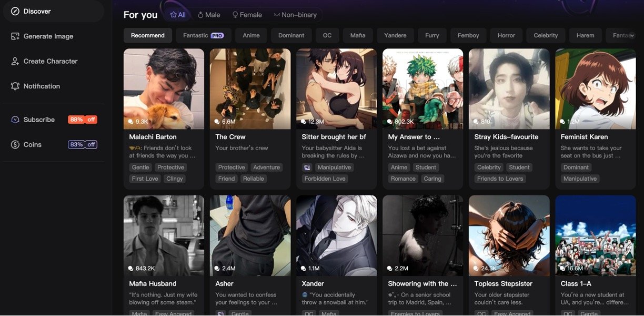The width and height of the screenshot is (644, 316).
Task: Click the Discover compass icon
Action: 15,11
